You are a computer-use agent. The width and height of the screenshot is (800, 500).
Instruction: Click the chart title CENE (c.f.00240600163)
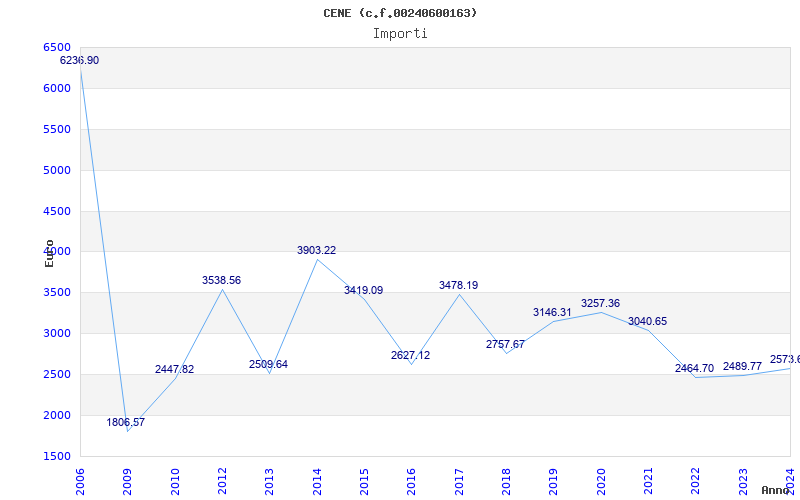point(400,13)
